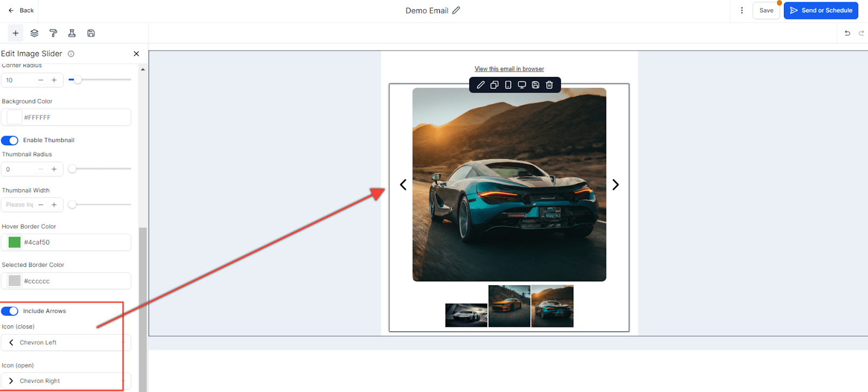Open the green hover border color swatch
The height and width of the screenshot is (392, 868).
tap(15, 242)
